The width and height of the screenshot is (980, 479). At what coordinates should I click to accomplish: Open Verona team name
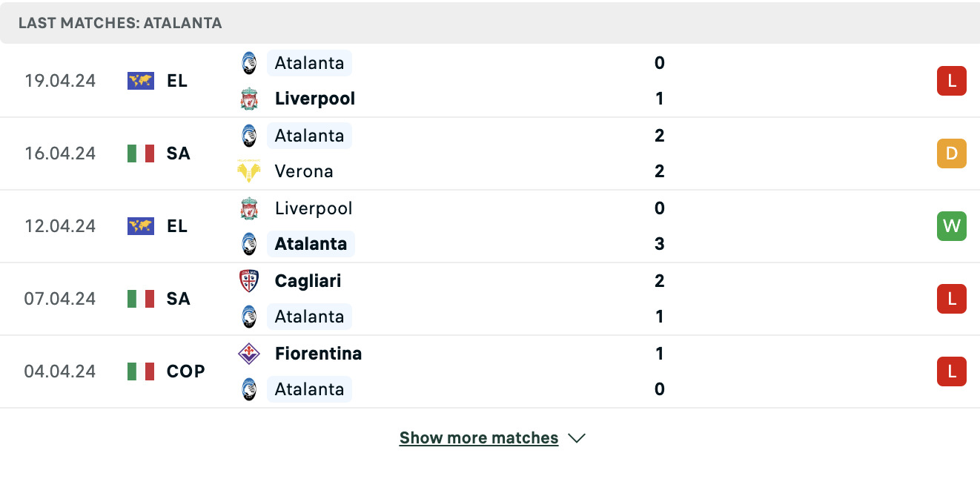pos(304,171)
